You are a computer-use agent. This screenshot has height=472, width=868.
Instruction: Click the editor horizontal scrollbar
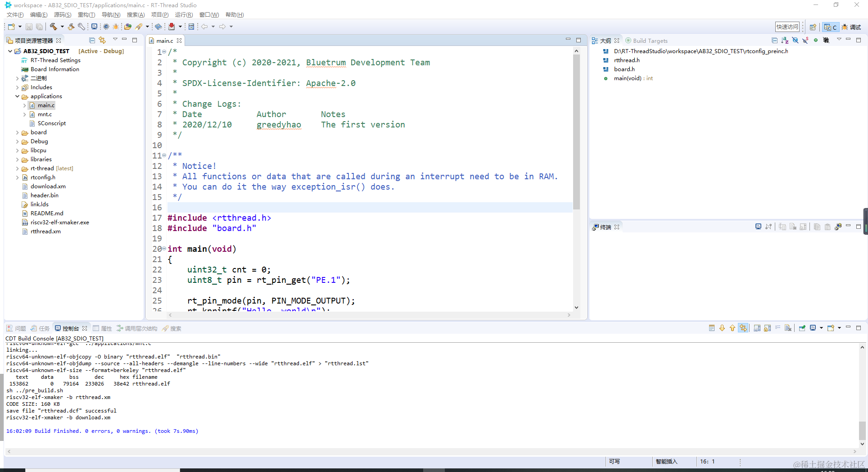[x=370, y=315]
